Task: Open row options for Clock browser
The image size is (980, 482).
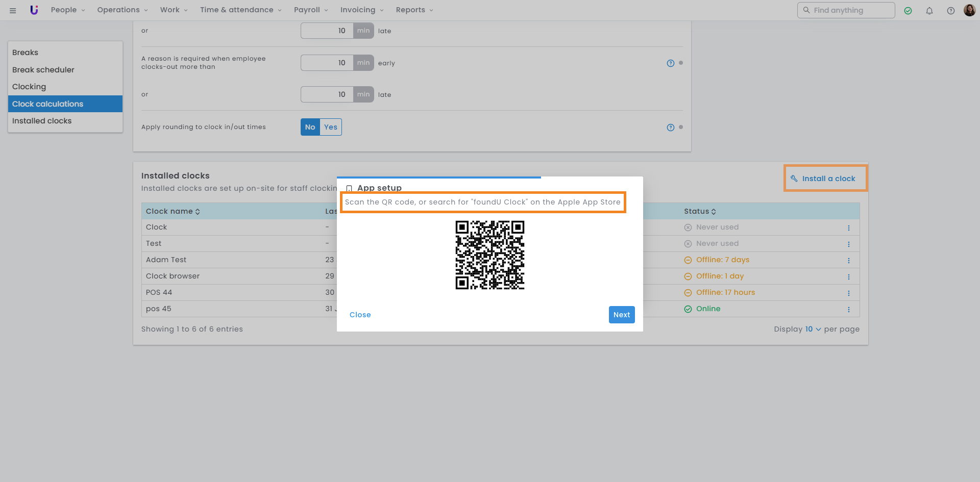Action: (x=849, y=277)
